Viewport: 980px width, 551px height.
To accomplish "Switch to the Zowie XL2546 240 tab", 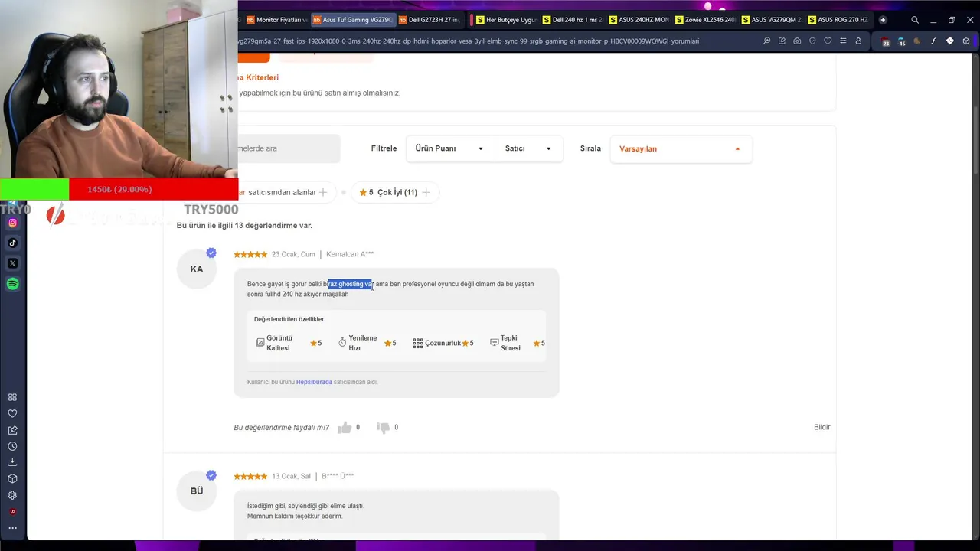I will pyautogui.click(x=705, y=20).
